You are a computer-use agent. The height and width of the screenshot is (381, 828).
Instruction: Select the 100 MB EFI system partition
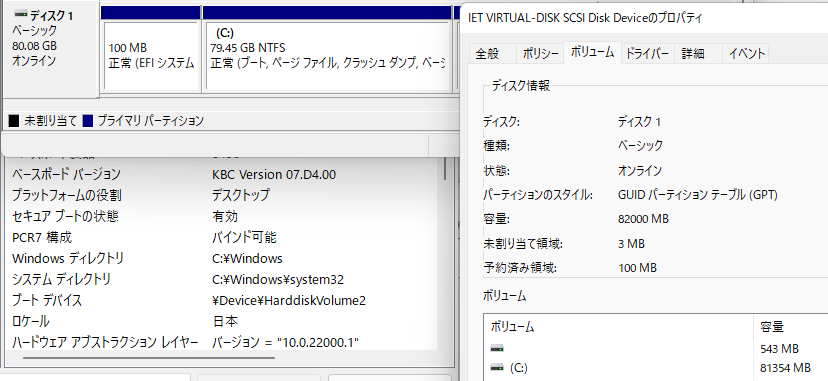(x=152, y=56)
